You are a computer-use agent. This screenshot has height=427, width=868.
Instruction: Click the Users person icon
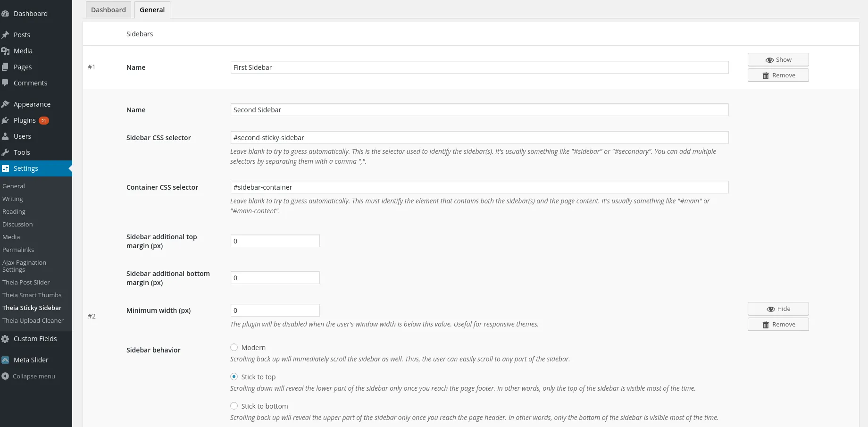click(x=5, y=136)
